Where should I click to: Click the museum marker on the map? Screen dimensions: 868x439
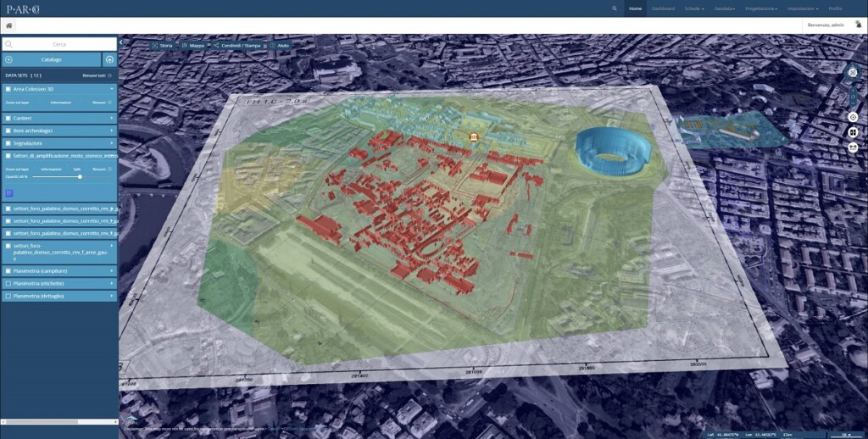[x=473, y=136]
